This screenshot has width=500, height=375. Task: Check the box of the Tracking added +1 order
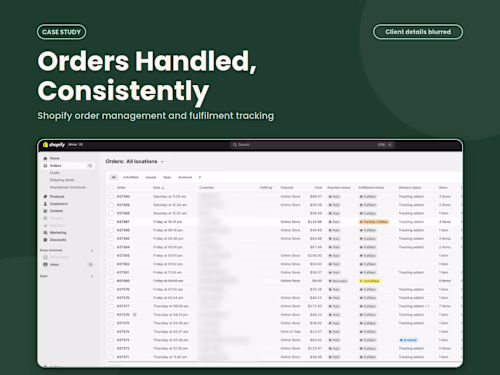click(111, 306)
